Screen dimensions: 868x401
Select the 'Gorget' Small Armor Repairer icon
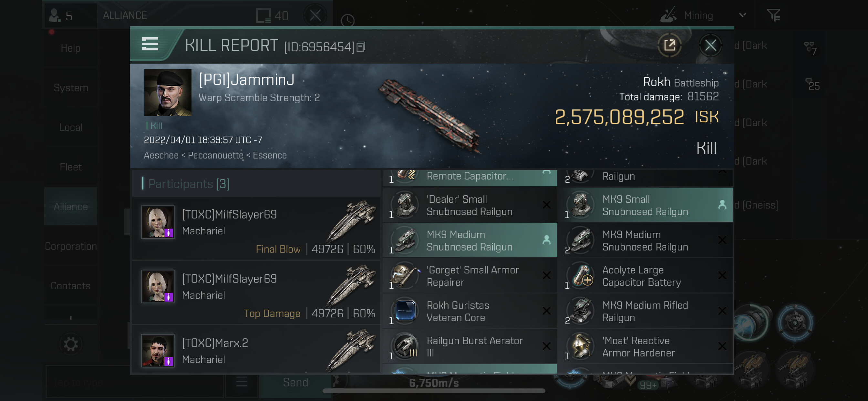[x=405, y=276]
